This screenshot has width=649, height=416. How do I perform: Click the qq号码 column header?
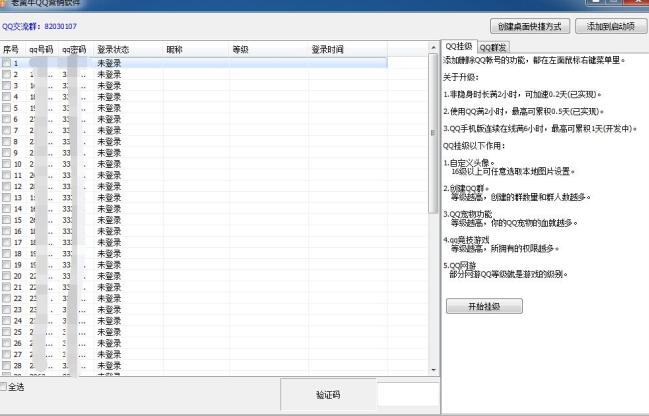(x=42, y=50)
